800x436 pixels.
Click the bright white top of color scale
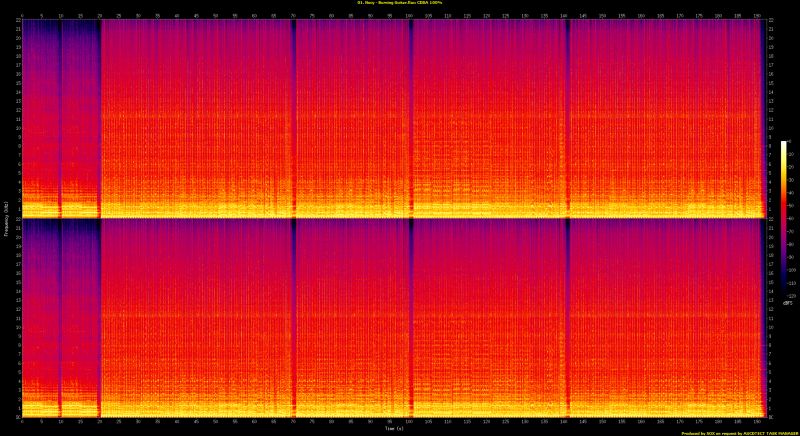point(784,144)
